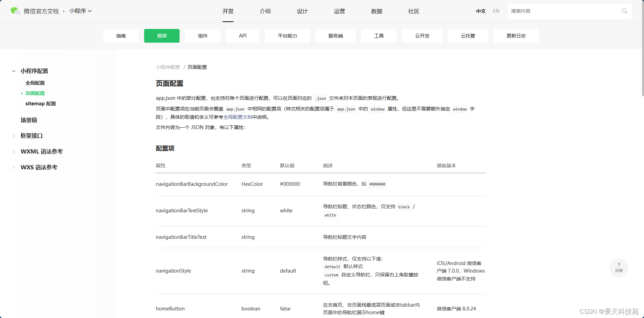
Task: Open the 小程序 dropdown in the header
Action: tap(80, 11)
